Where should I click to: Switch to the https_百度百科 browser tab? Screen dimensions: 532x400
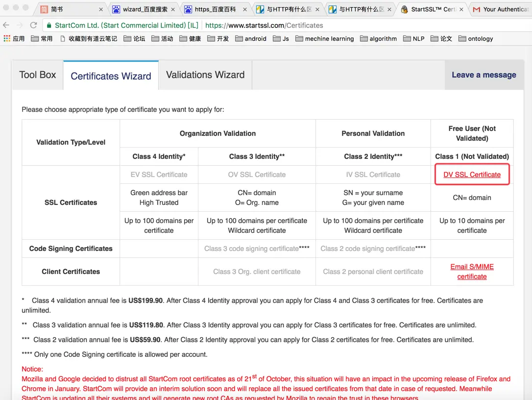(216, 9)
